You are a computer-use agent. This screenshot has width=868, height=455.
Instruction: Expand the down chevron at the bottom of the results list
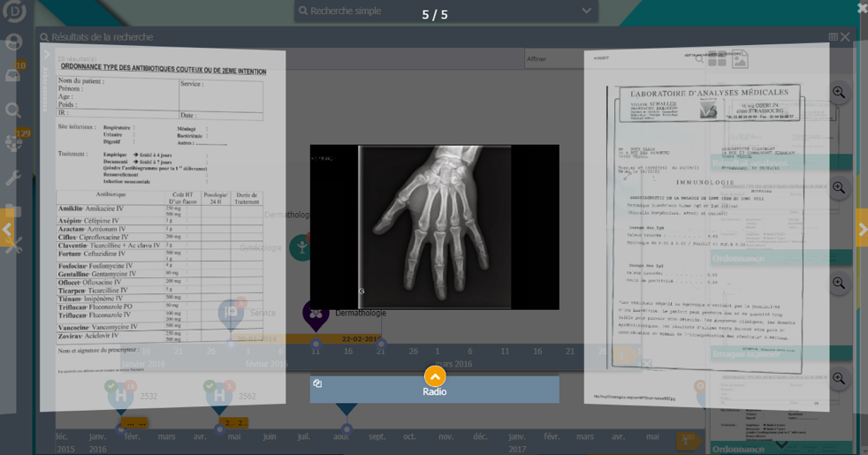coord(781,444)
